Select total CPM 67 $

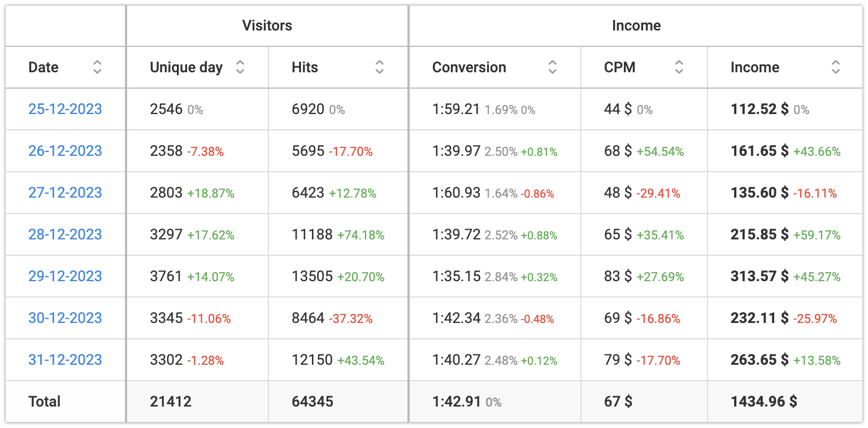tap(618, 401)
